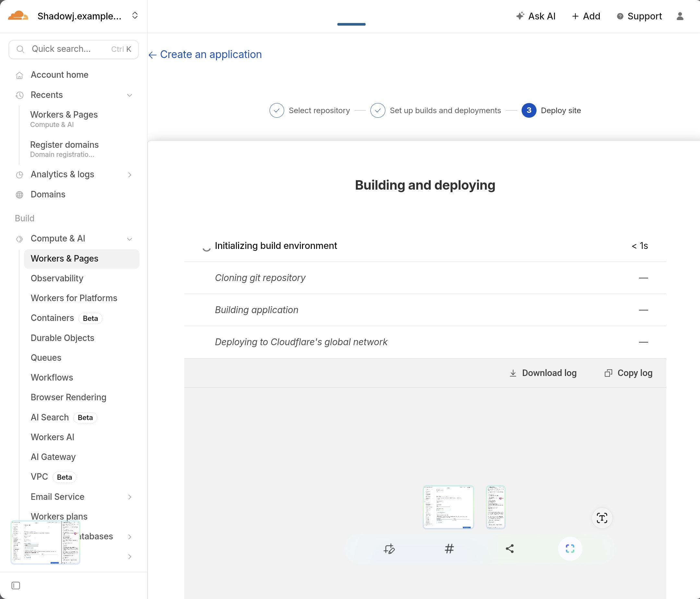Open Observability in sidebar
Screen dimensions: 700x599
coord(57,278)
